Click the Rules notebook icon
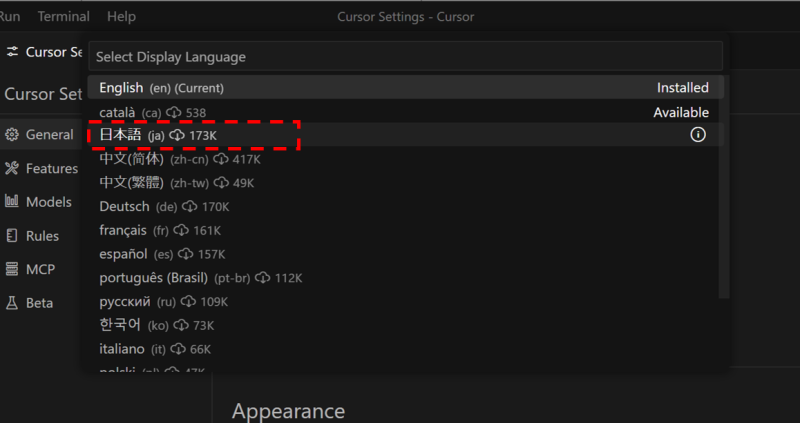This screenshot has height=423, width=800. tap(12, 236)
